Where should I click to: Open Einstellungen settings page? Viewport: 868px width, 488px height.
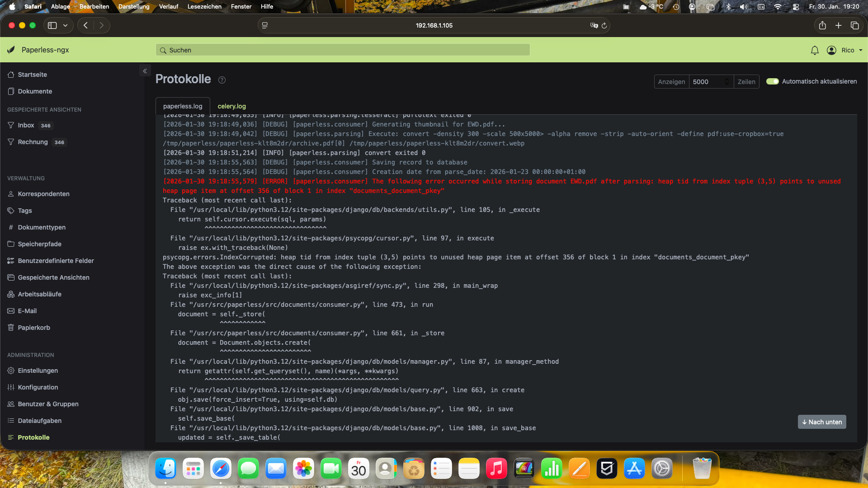(x=38, y=371)
